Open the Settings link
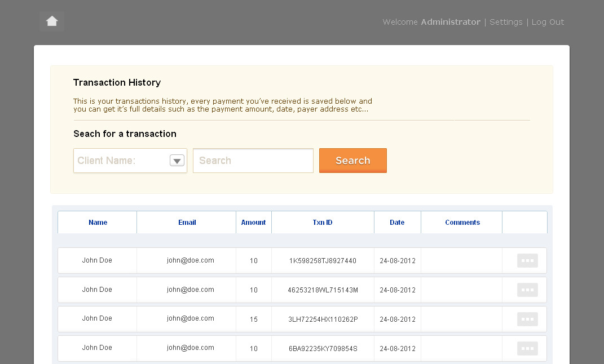The image size is (604, 364). click(x=506, y=22)
